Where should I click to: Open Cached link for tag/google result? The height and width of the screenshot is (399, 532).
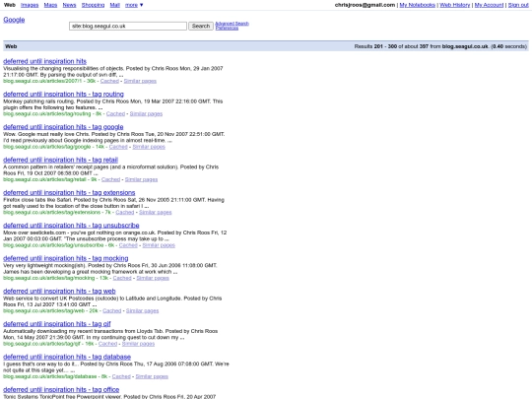[x=118, y=147]
